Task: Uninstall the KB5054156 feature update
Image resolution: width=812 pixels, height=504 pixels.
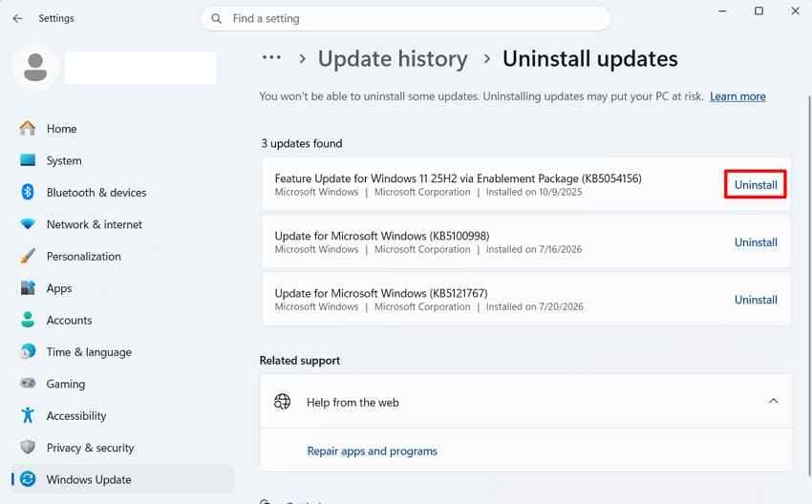Action: tap(756, 184)
